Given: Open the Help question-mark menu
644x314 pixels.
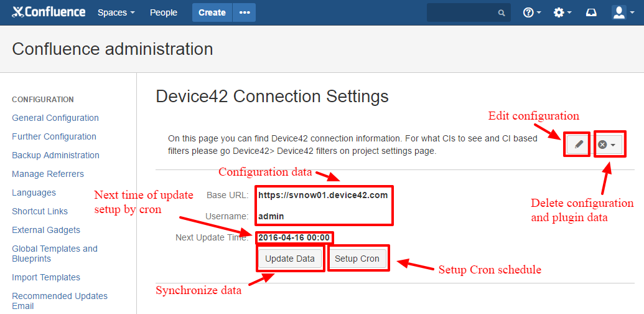Looking at the screenshot, I should pos(532,12).
